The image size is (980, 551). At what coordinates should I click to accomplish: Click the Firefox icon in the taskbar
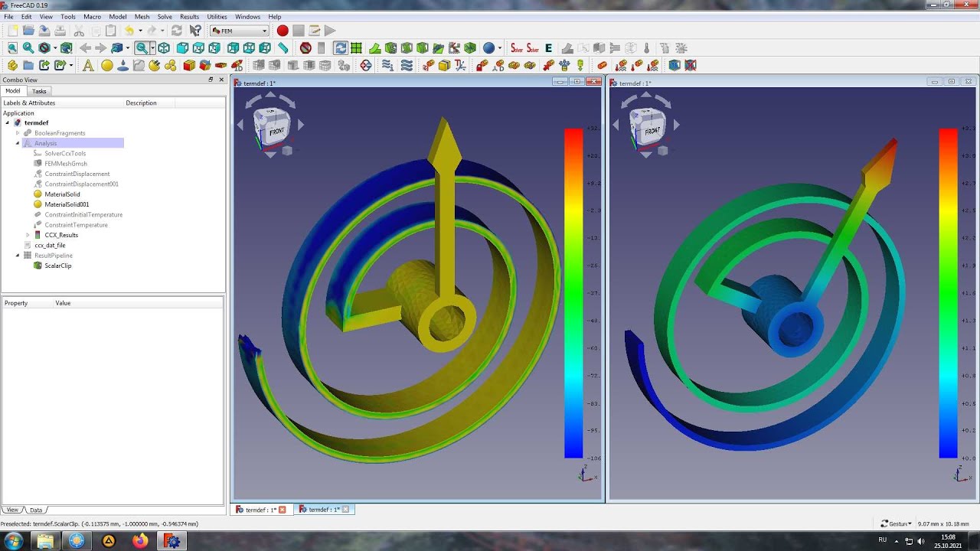pyautogui.click(x=140, y=541)
